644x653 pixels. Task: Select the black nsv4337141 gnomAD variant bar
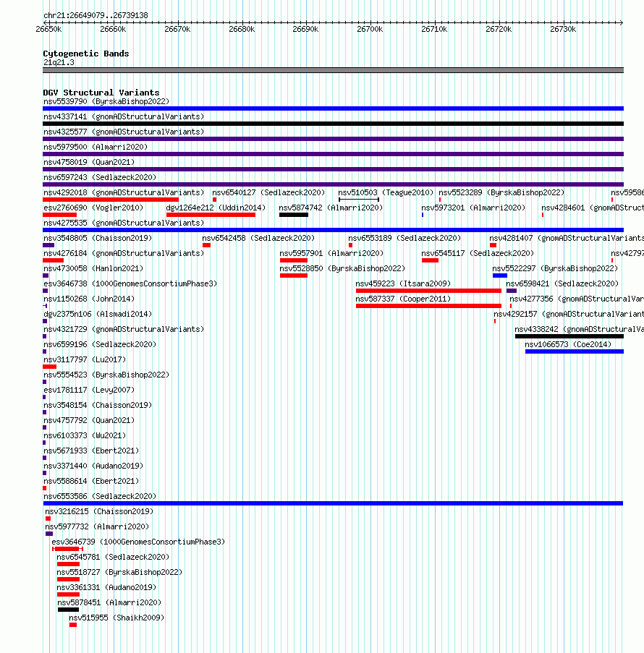(333, 124)
